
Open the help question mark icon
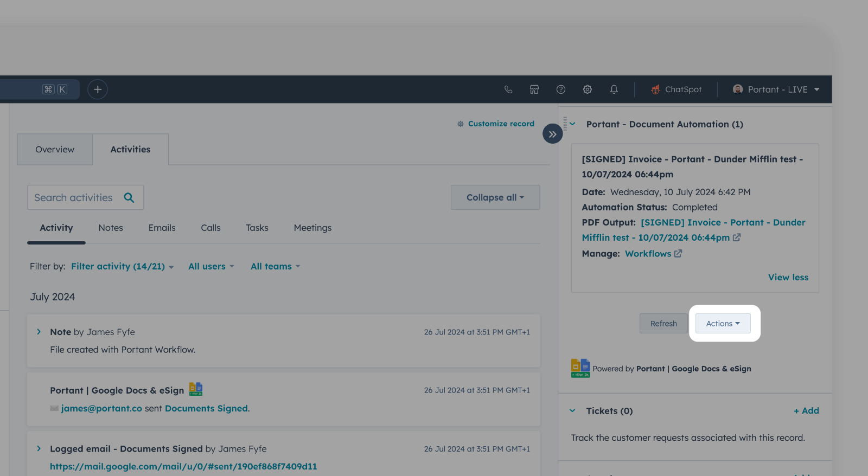pos(561,89)
